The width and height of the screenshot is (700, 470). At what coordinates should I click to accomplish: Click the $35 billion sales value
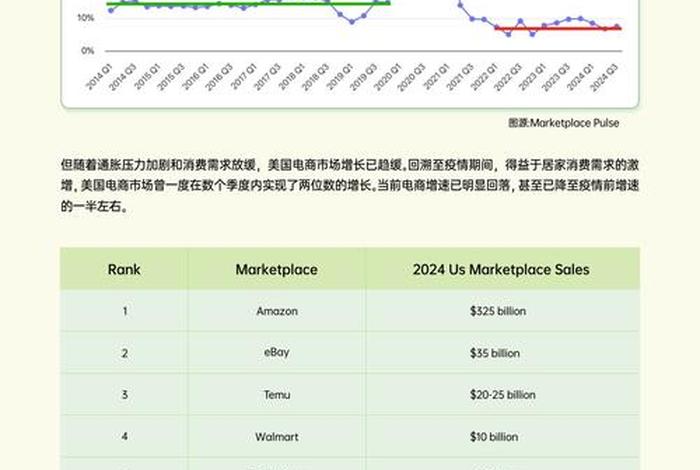click(x=495, y=353)
